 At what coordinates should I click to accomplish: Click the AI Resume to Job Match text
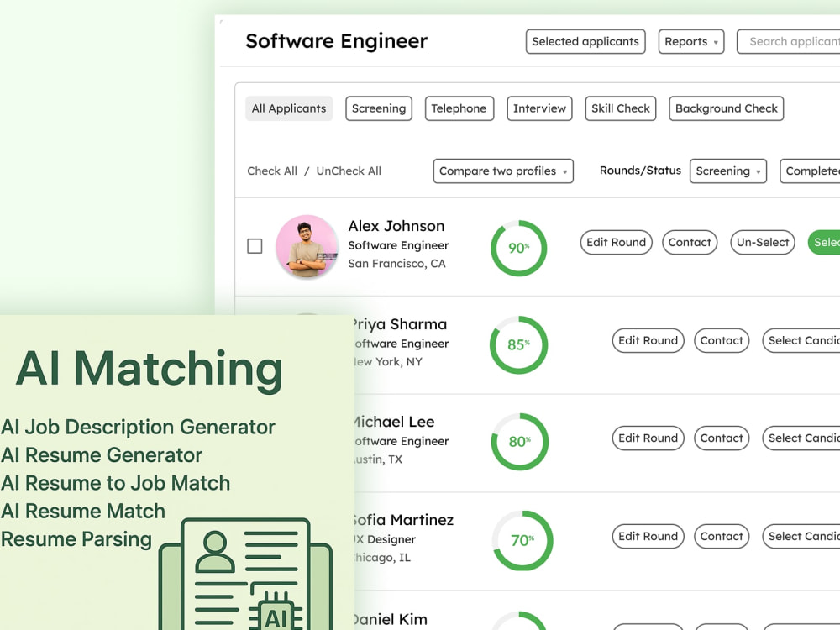[x=116, y=483]
